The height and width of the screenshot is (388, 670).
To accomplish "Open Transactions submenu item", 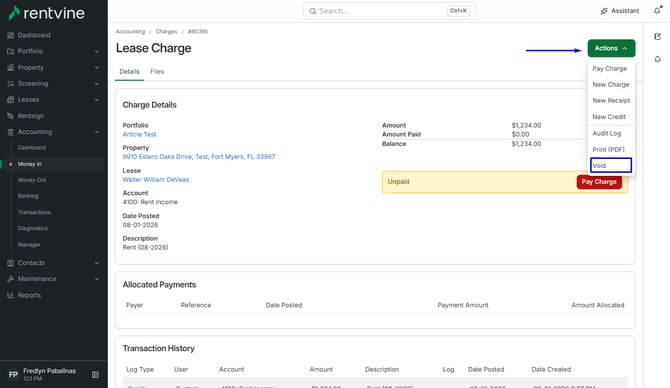I will click(34, 212).
